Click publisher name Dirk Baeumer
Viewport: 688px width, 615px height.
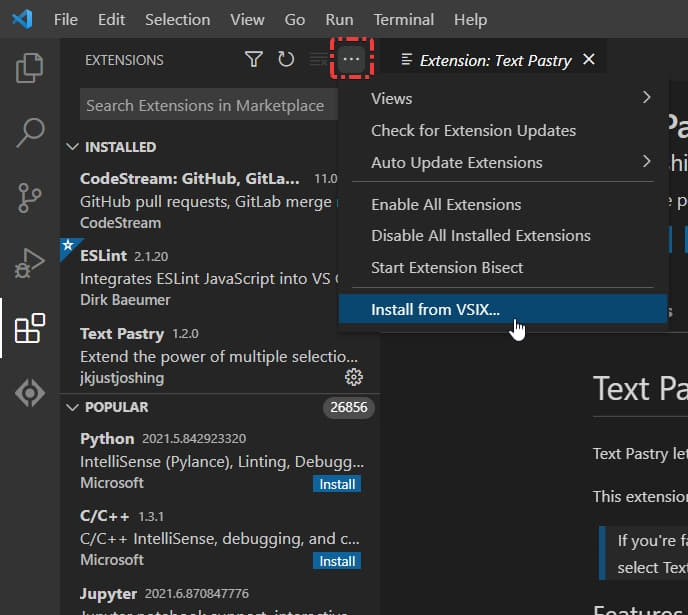[x=125, y=300]
